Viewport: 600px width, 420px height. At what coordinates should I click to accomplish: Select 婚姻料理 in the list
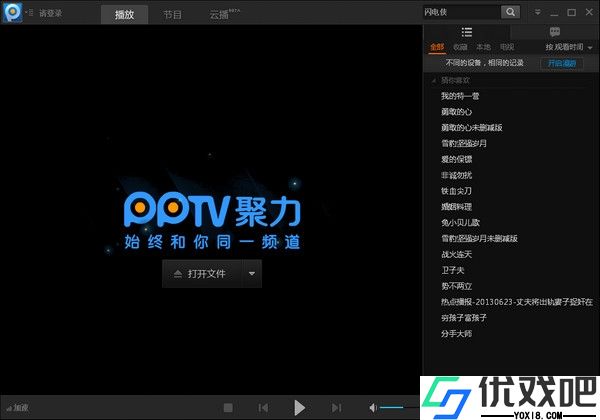coord(457,207)
